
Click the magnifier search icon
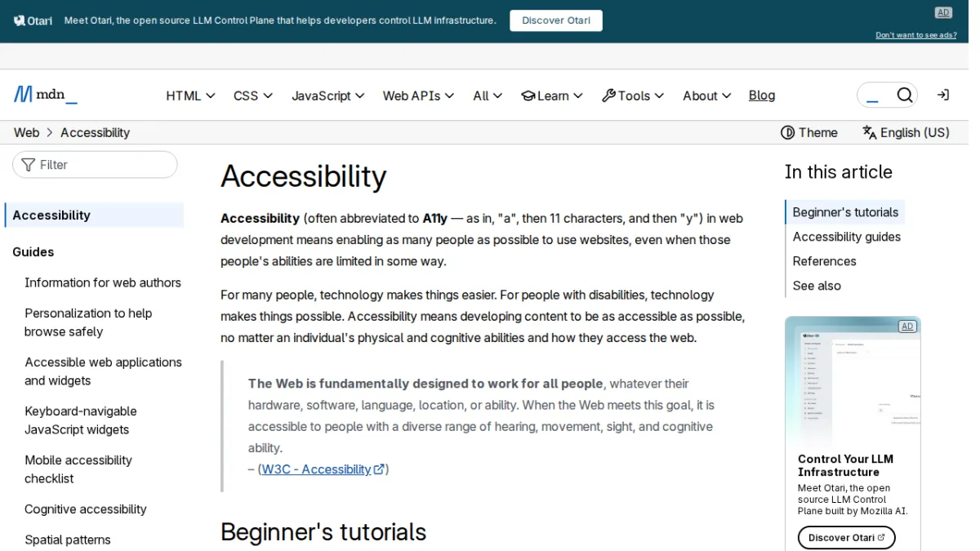[904, 96]
